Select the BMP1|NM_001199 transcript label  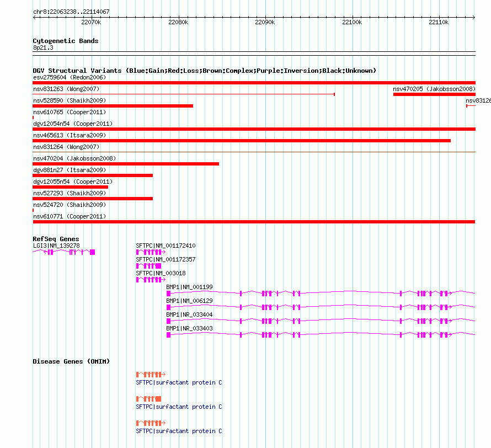coord(189,287)
